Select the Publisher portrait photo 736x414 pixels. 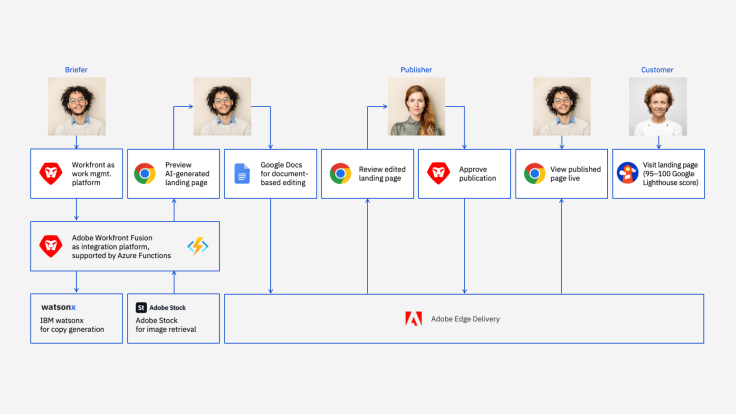416,107
